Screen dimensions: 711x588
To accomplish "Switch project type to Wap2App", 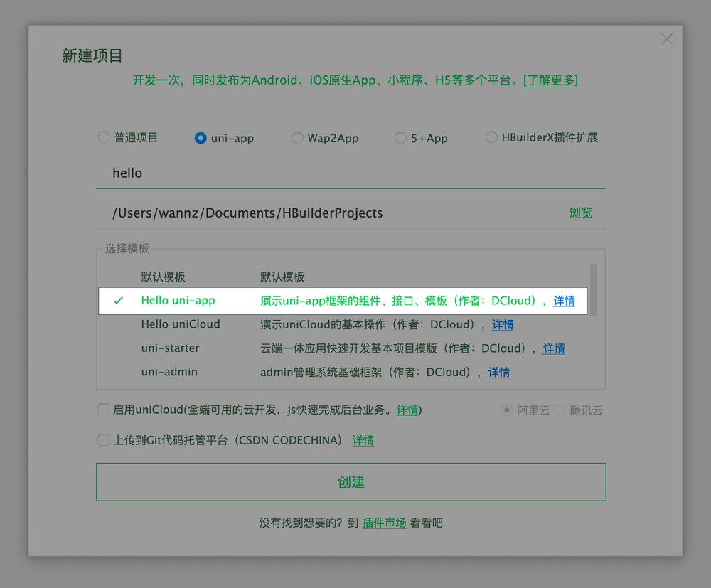I will point(297,138).
